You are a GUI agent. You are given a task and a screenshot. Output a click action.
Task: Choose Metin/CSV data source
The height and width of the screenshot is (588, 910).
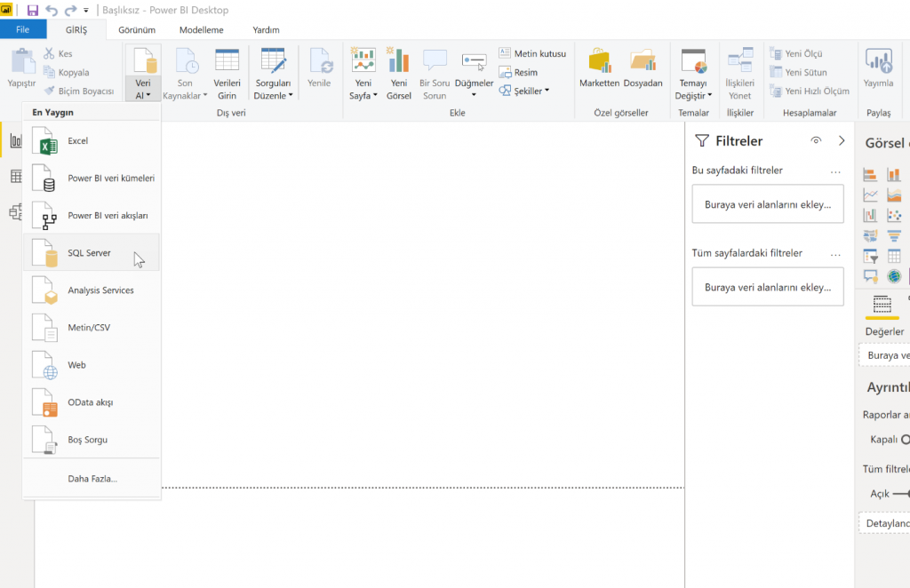click(92, 328)
